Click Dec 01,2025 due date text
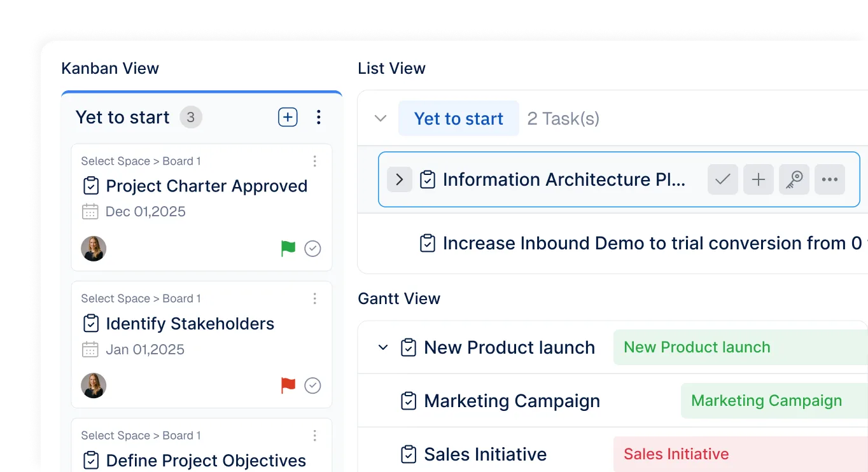The width and height of the screenshot is (868, 472). pos(146,212)
